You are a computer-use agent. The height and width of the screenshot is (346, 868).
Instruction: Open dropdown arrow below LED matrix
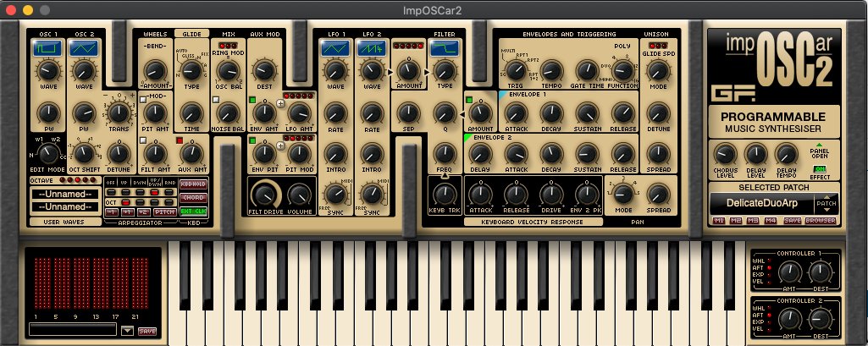coord(127,331)
